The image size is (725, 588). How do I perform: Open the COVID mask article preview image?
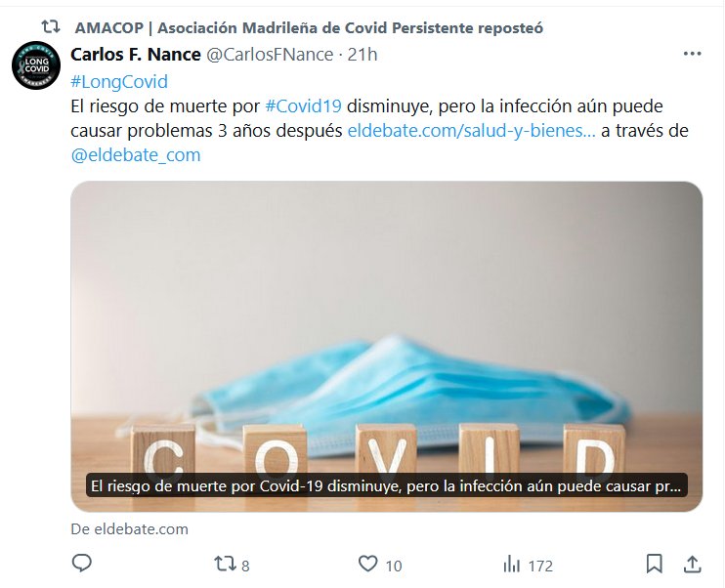[x=387, y=346]
